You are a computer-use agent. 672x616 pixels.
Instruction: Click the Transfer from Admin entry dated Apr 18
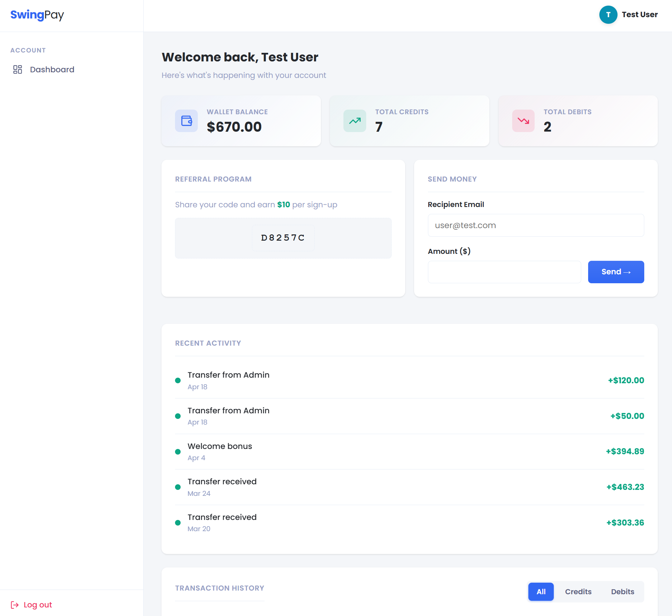coord(229,380)
